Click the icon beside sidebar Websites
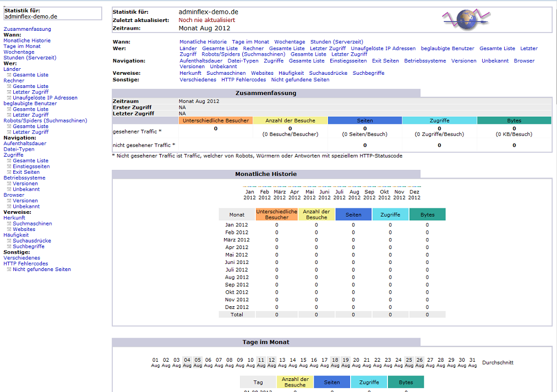Viewport: 557px width, 392px height. pyautogui.click(x=9, y=229)
